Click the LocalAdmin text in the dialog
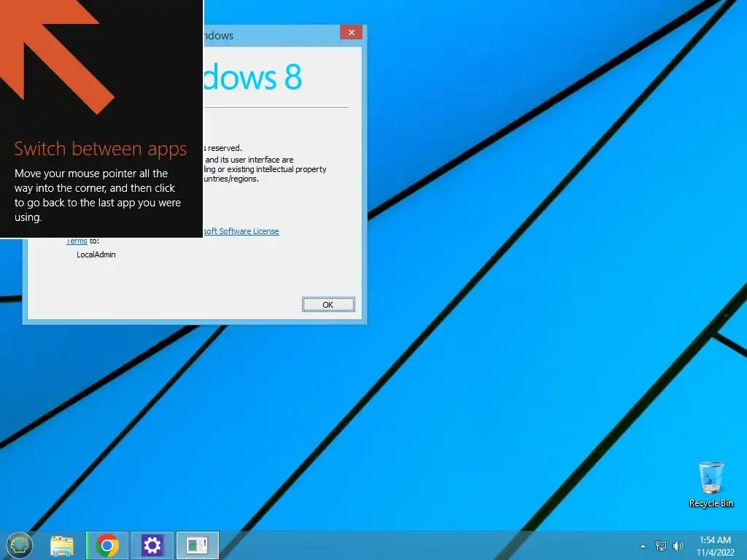747x560 pixels. click(96, 254)
